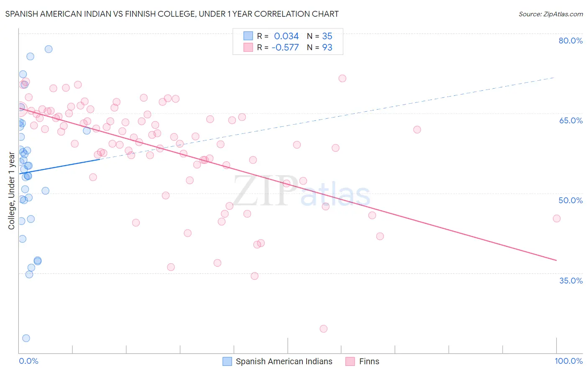
Task: Click the 0.0% x-axis label
Action: 28,361
